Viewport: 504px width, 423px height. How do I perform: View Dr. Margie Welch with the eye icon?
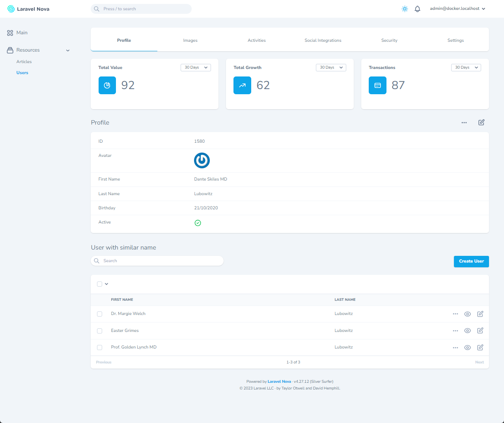pos(468,314)
